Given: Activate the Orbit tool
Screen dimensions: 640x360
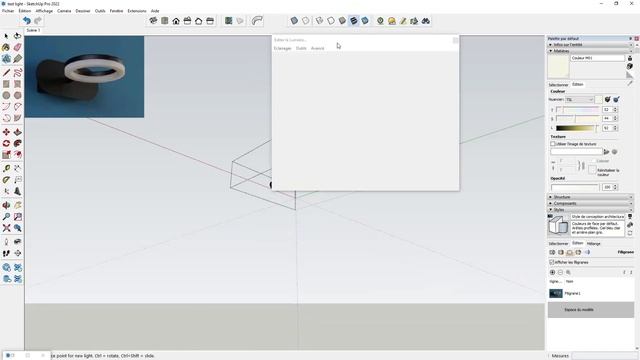Looking at the screenshot, I should (x=6, y=205).
